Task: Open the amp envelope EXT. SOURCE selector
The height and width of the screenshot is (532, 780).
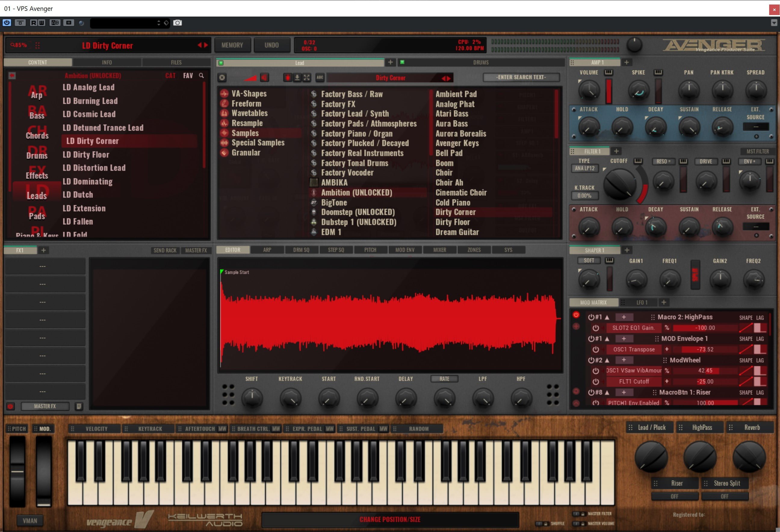Action: pyautogui.click(x=756, y=127)
